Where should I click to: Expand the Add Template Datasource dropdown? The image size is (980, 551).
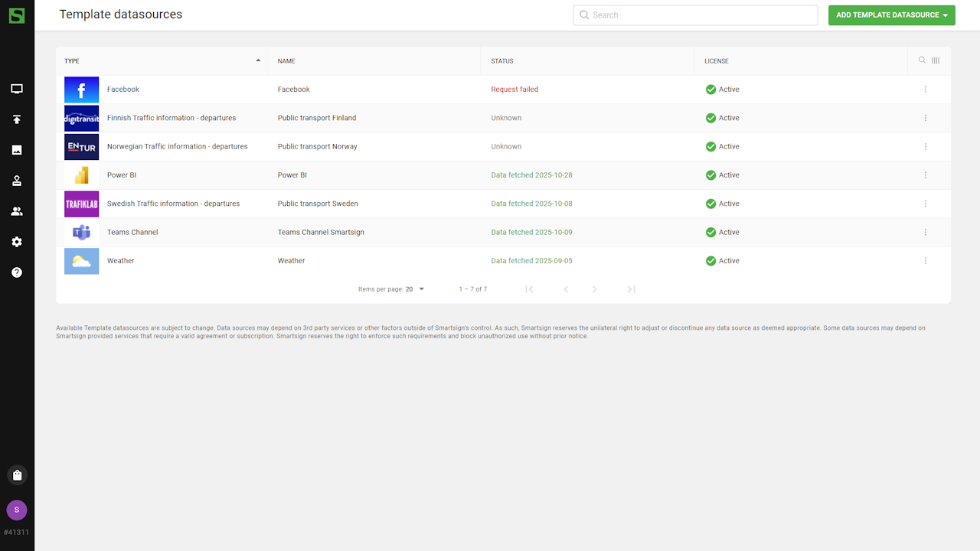coord(891,15)
